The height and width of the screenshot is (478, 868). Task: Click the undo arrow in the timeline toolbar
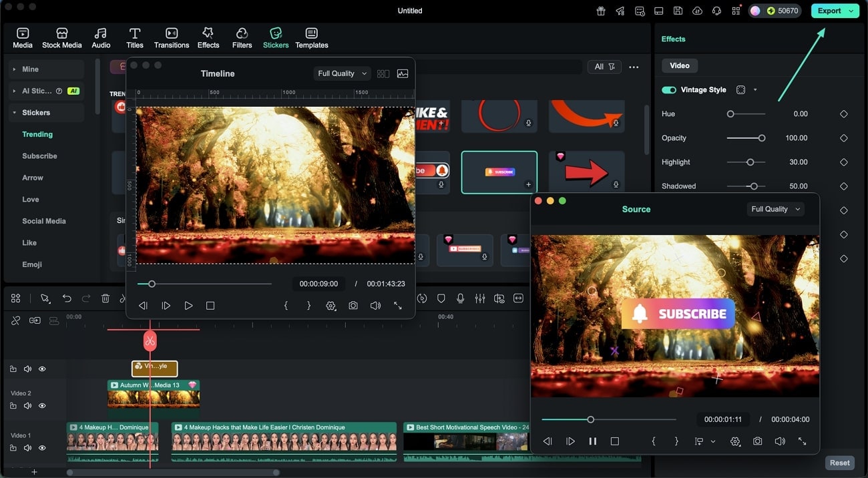tap(67, 298)
